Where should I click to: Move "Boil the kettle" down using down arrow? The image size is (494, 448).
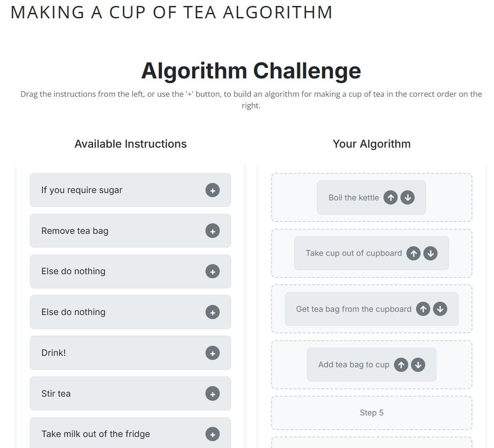tap(407, 197)
